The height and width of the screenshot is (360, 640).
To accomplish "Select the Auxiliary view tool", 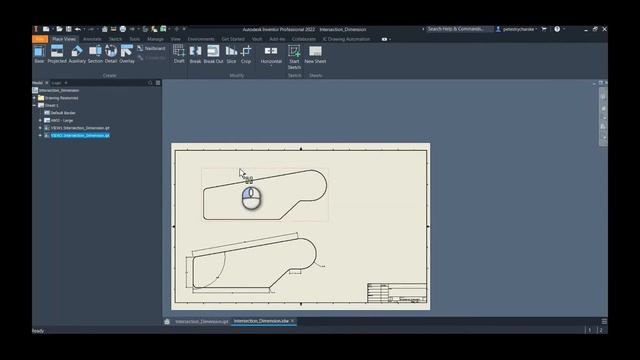I will 77,54.
